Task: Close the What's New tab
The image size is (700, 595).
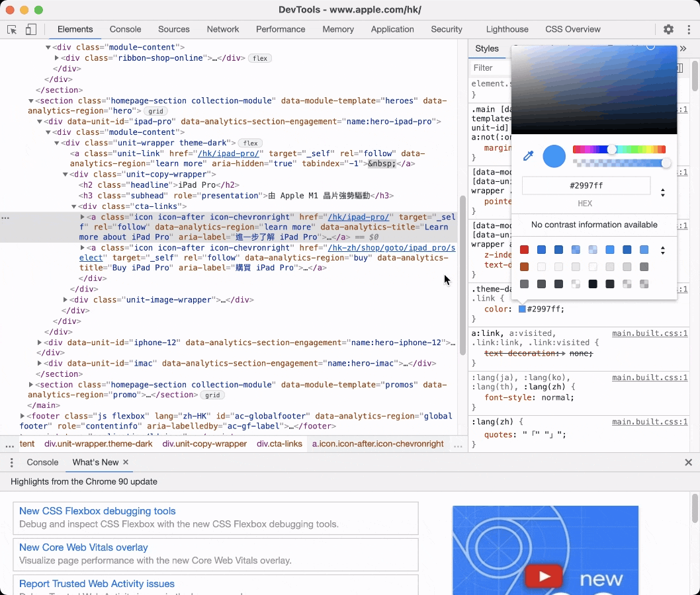Action: (126, 462)
